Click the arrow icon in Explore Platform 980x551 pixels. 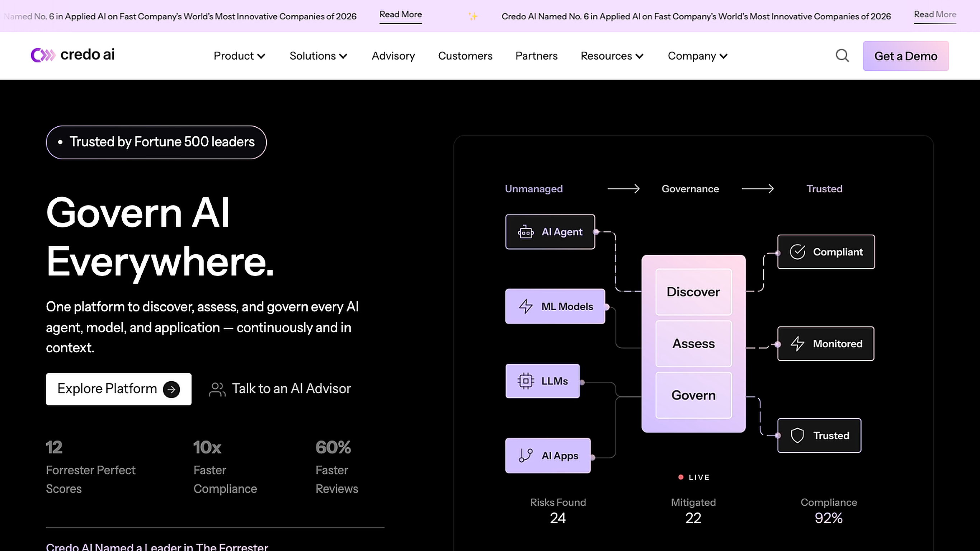[171, 389]
